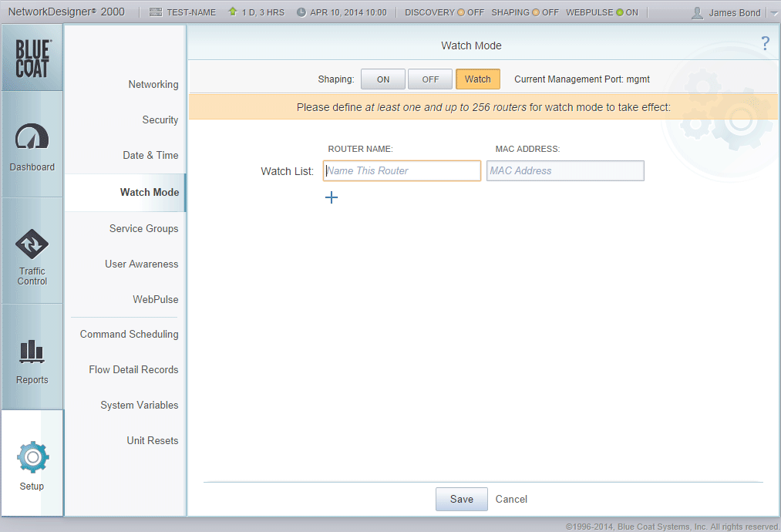Screen dimensions: 781x532
Task: Click the ROUTER NAME column label
Action: coord(360,149)
